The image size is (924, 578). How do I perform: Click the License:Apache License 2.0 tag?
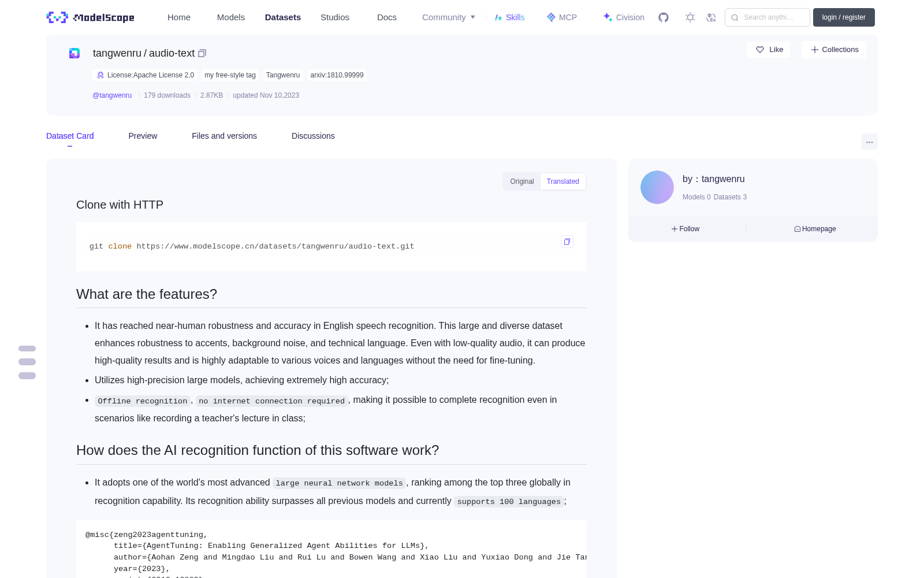pos(145,75)
